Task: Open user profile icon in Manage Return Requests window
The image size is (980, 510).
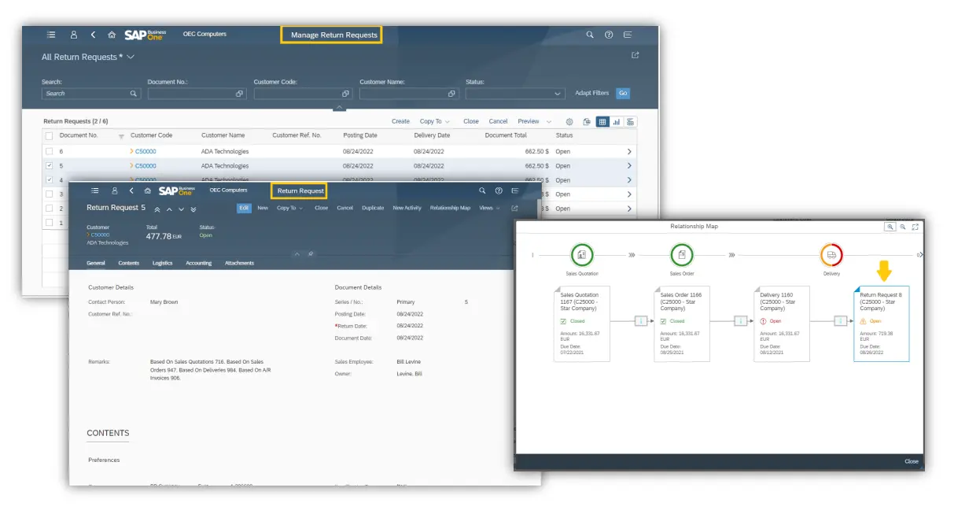Action: click(x=74, y=35)
